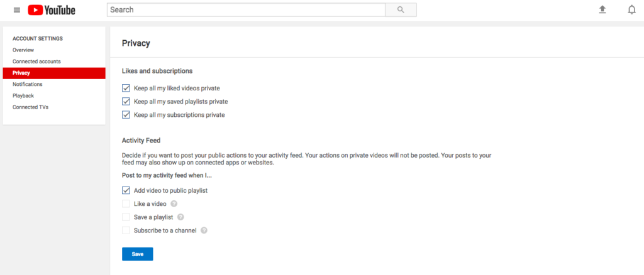Click into the Search field
Viewport: 644px width, 275px height.
tap(245, 10)
